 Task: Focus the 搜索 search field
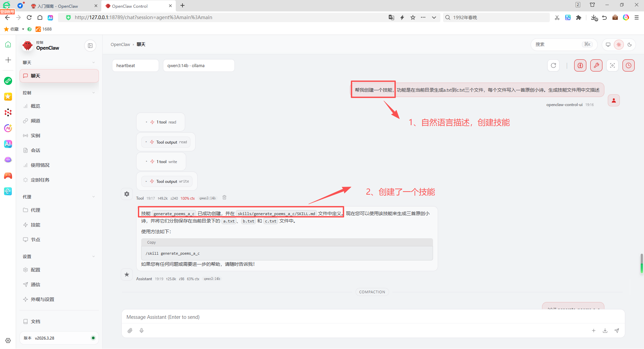click(564, 44)
